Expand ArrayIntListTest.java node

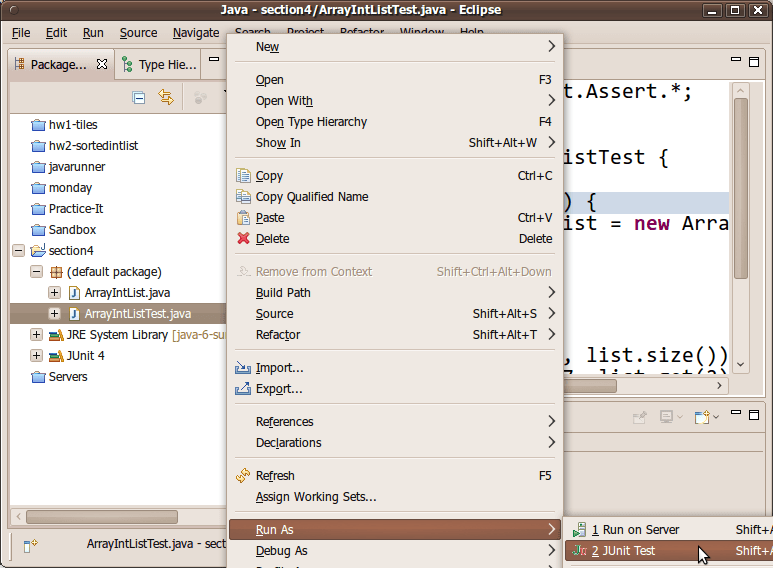click(x=54, y=314)
